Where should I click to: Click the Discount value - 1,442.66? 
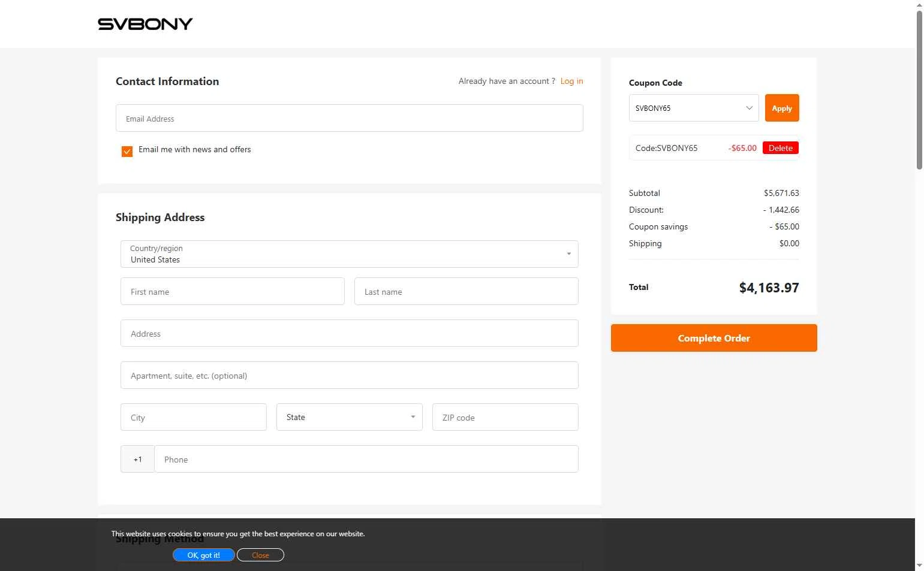click(781, 210)
